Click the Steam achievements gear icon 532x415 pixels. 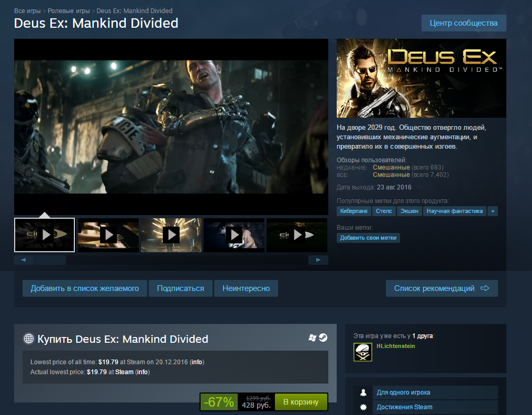(363, 407)
